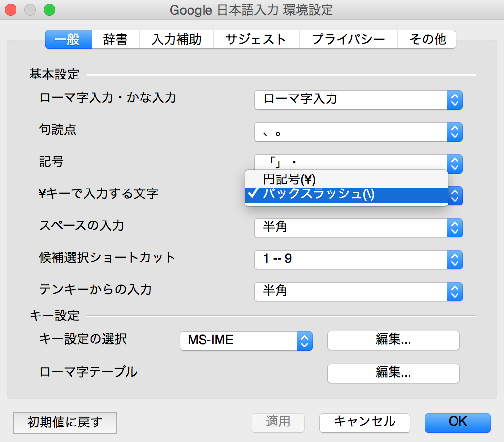Viewport: 504px width, 442px height.
Task: Open the スペースの入力 dropdown
Action: click(359, 228)
